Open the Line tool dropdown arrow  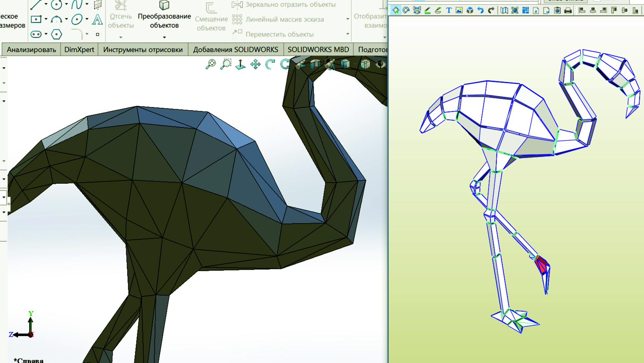click(46, 4)
